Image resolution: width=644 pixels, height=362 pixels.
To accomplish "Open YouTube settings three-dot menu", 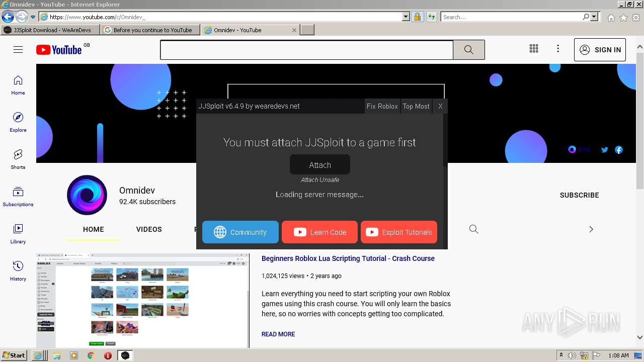I will [558, 49].
